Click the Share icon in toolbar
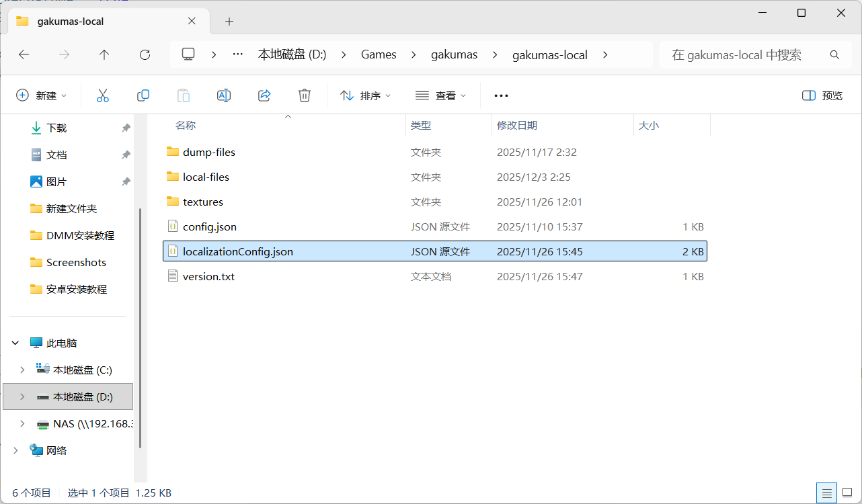 click(x=264, y=95)
